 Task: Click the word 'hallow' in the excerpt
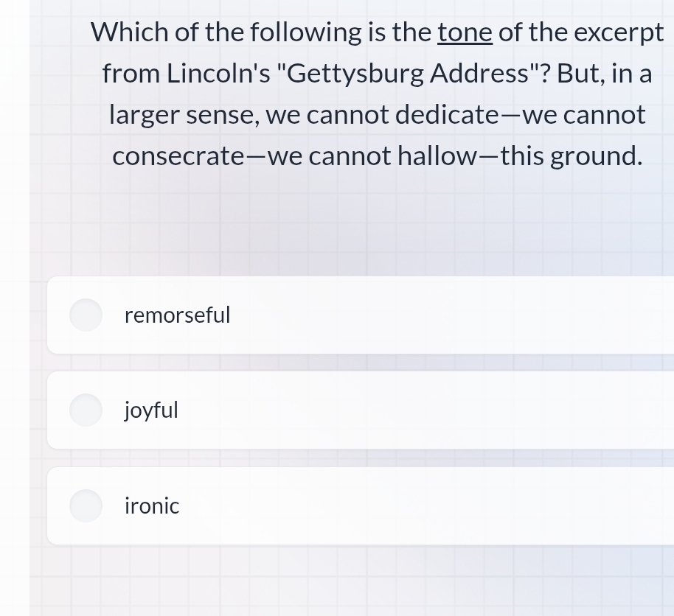(439, 156)
